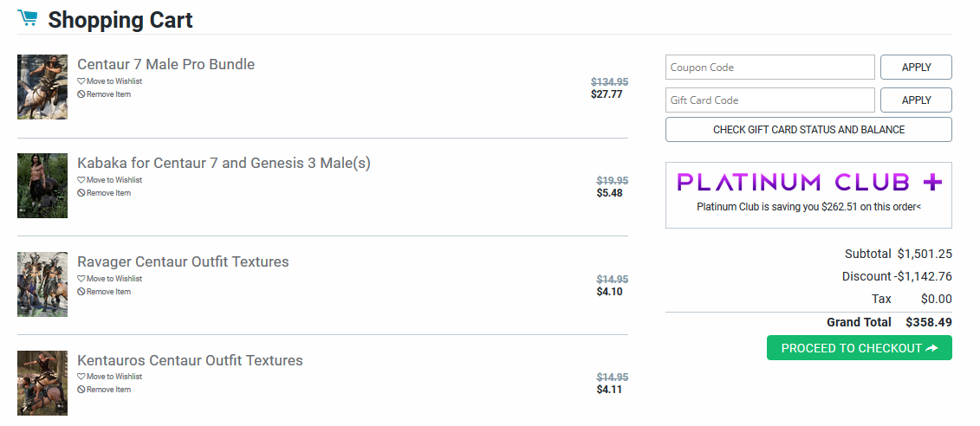Image resolution: width=980 pixels, height=426 pixels.
Task: Open the Ravager Centaur Outfit Textures thumbnail
Action: tap(42, 284)
